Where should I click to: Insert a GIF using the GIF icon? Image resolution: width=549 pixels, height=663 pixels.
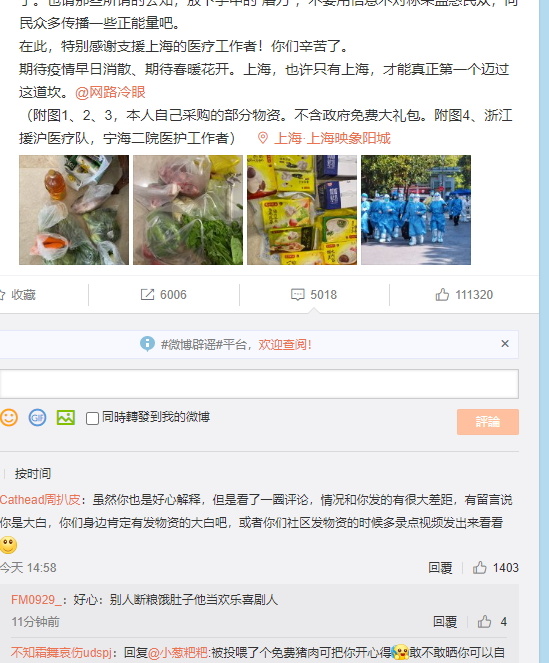click(37, 417)
